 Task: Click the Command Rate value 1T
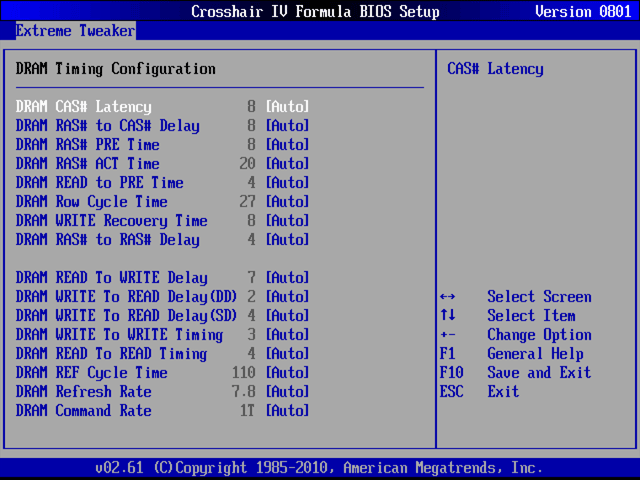click(x=247, y=410)
